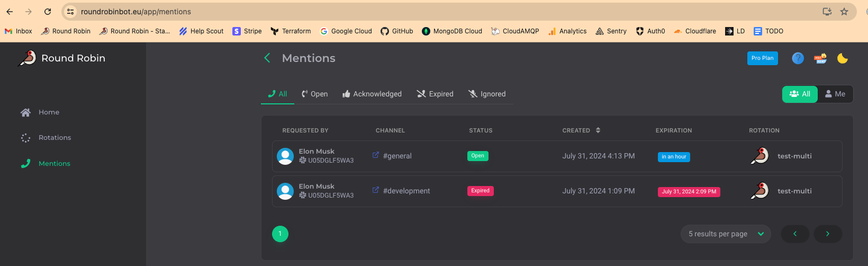Switch to the Open tab
This screenshot has height=266, width=868.
tap(314, 94)
